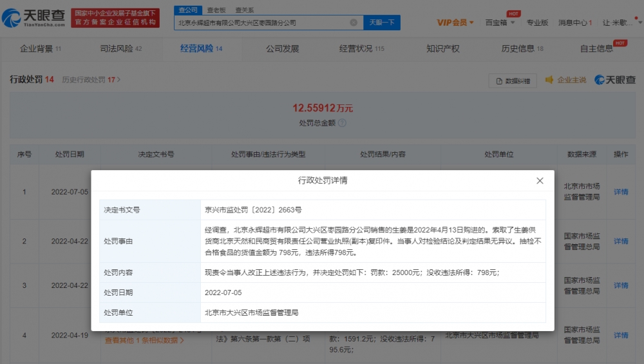This screenshot has height=364, width=644.
Task: Open the VIP会员 dropdown
Action: pos(455,23)
